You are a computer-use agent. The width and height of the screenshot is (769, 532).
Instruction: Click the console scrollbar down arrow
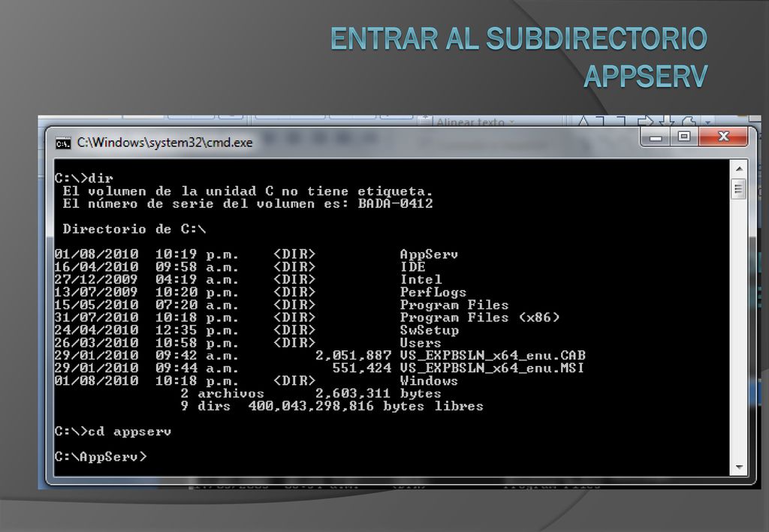[x=739, y=467]
